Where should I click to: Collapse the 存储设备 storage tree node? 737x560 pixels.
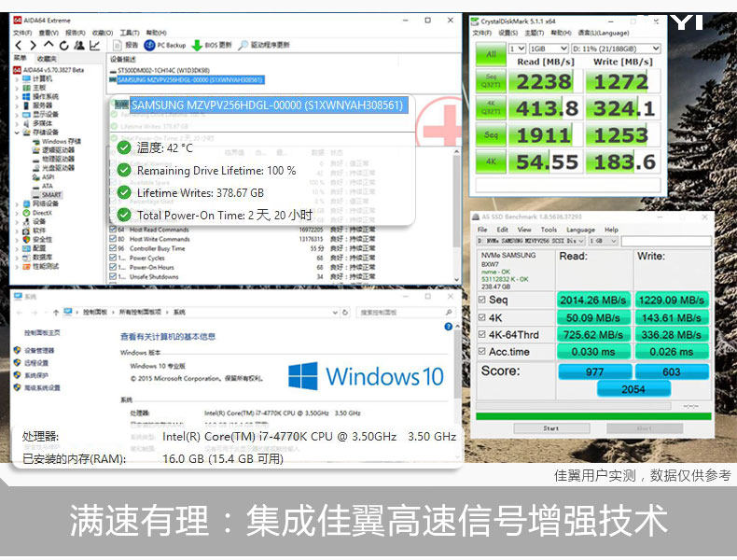click(17, 133)
